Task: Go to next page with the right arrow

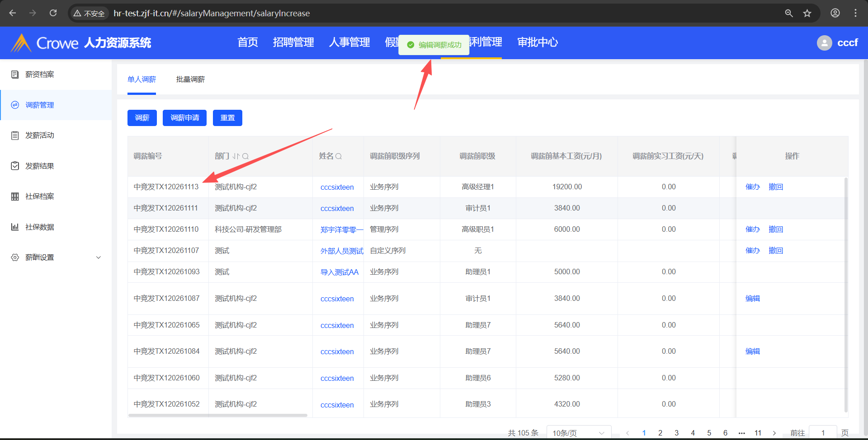Action: 774,433
